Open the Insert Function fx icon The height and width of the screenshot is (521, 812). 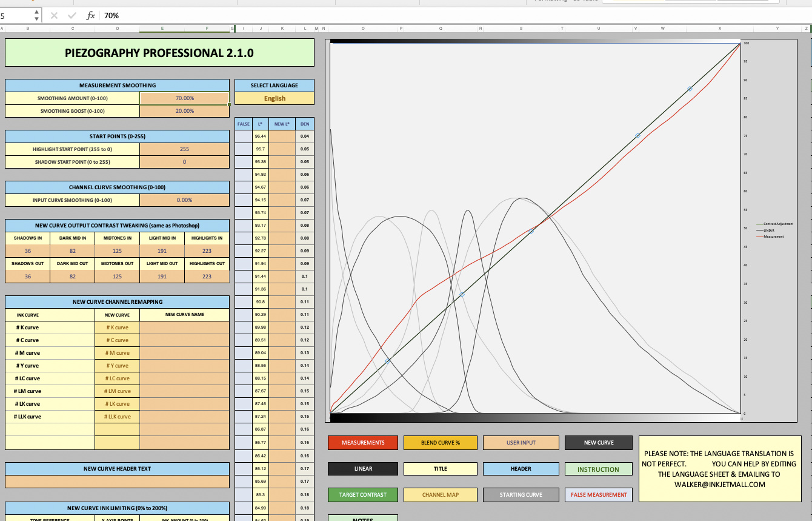click(91, 15)
